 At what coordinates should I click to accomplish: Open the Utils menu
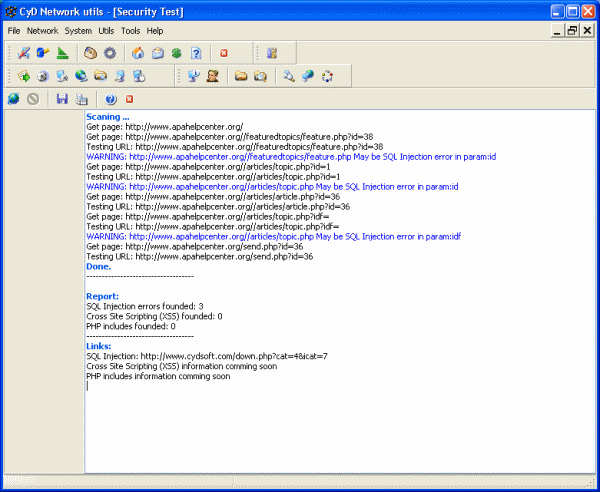(x=106, y=31)
